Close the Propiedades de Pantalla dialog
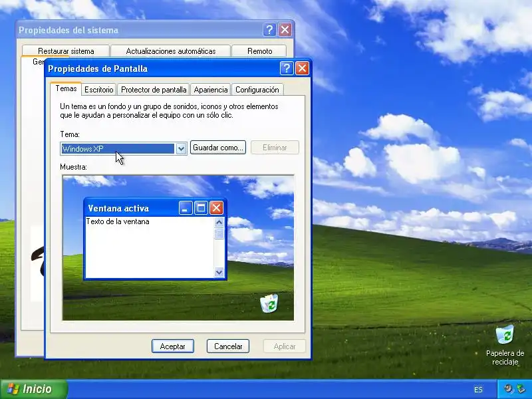This screenshot has height=399, width=532. (x=302, y=68)
